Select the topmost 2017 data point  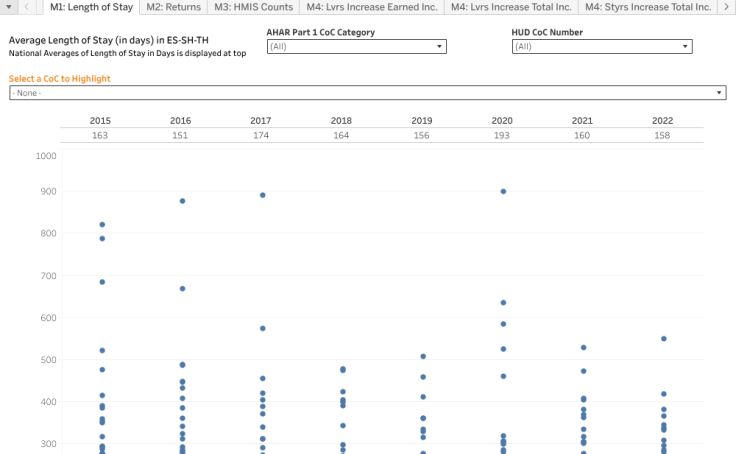tap(262, 195)
